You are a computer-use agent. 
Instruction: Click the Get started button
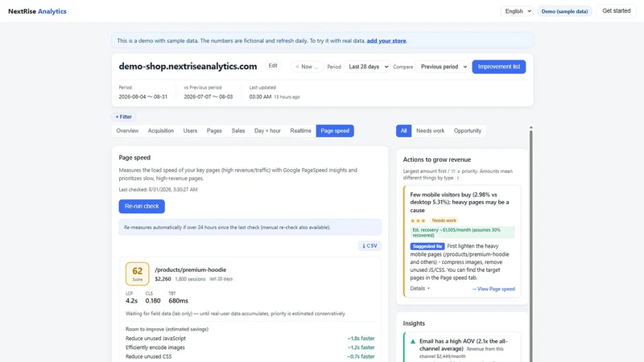coord(616,10)
